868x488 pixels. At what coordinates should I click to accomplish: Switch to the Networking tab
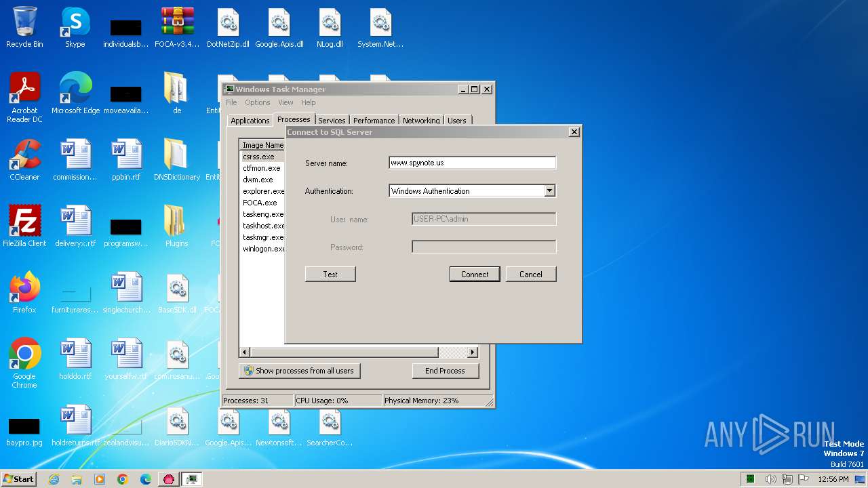(x=421, y=121)
